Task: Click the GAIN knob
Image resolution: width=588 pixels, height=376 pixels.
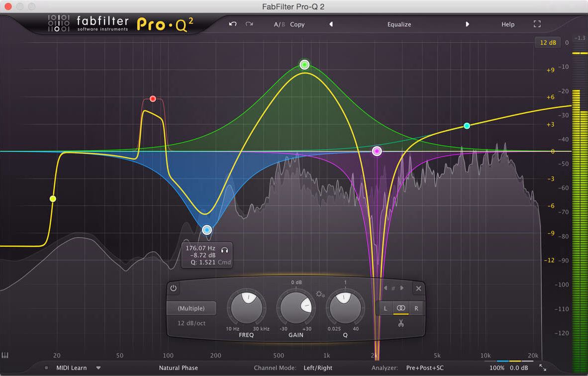Action: 296,307
